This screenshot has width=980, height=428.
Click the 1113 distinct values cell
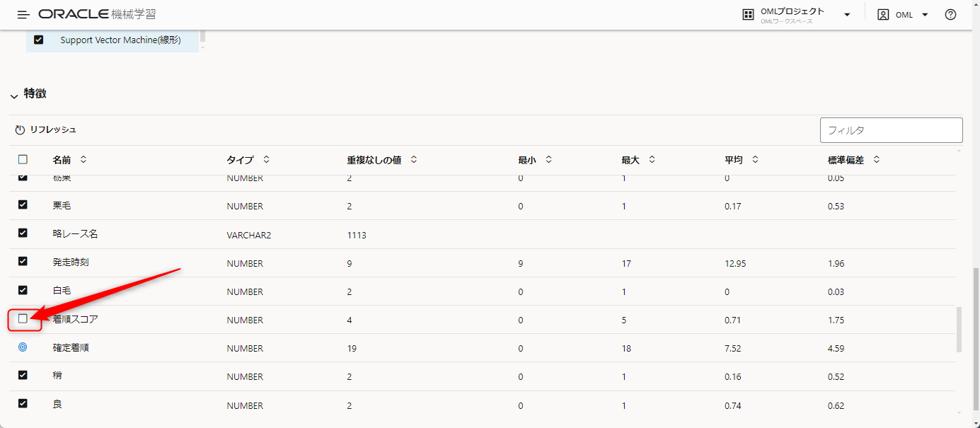point(357,235)
